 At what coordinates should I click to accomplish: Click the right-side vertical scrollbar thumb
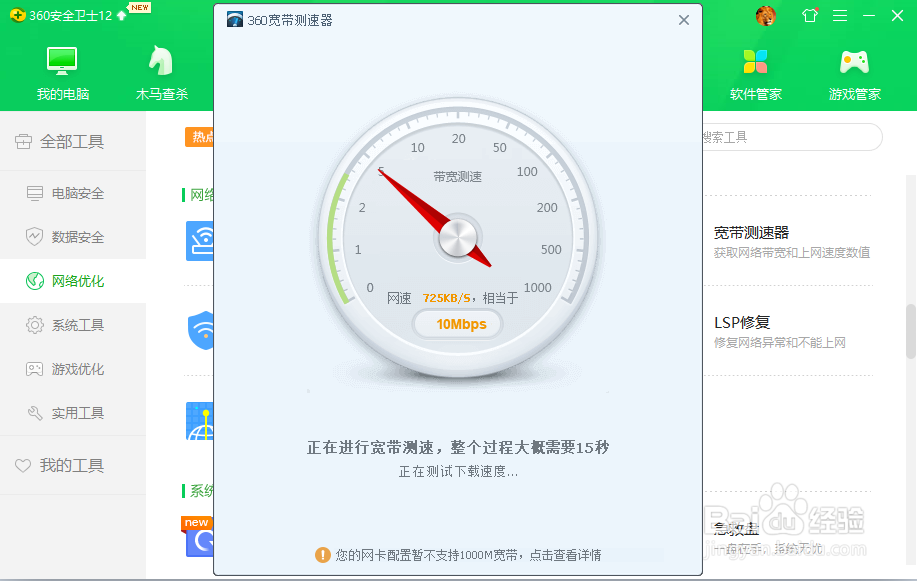[911, 331]
